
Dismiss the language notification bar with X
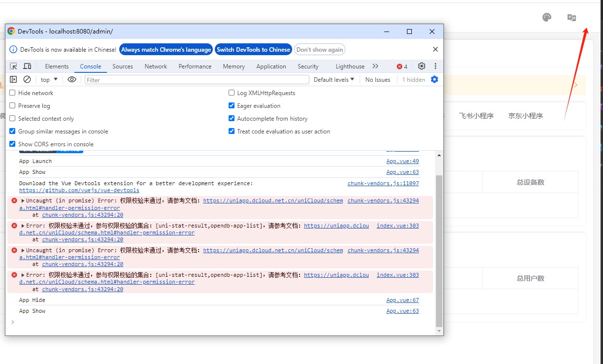[x=435, y=49]
